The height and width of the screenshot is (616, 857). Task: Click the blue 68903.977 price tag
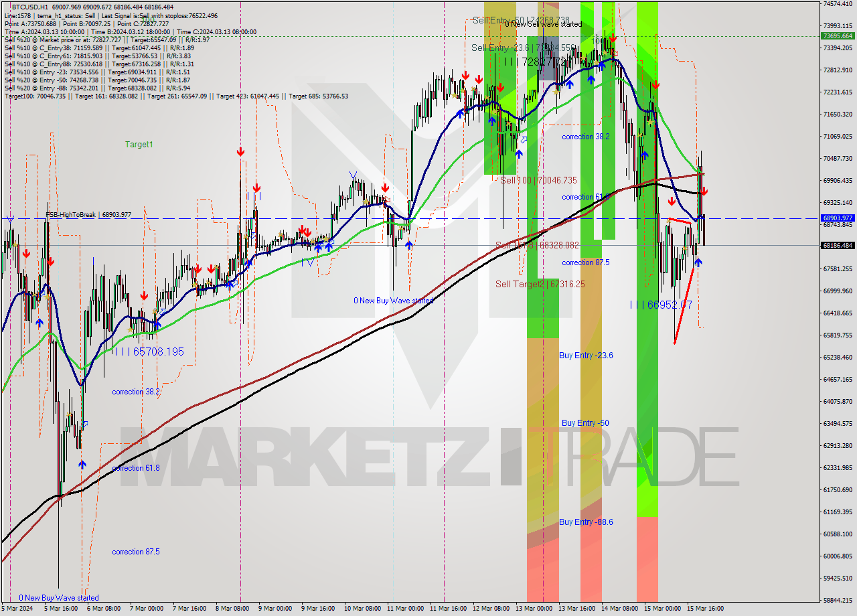[x=838, y=218]
